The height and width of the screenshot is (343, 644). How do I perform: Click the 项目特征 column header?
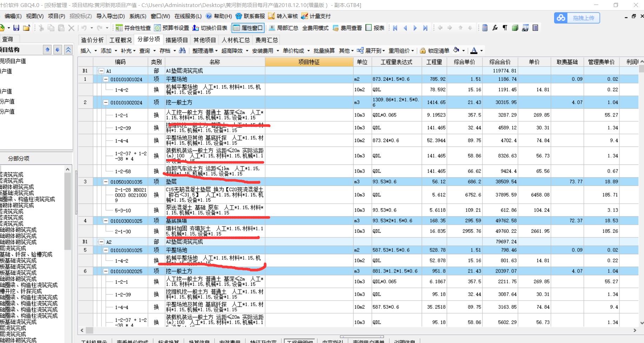[309, 62]
